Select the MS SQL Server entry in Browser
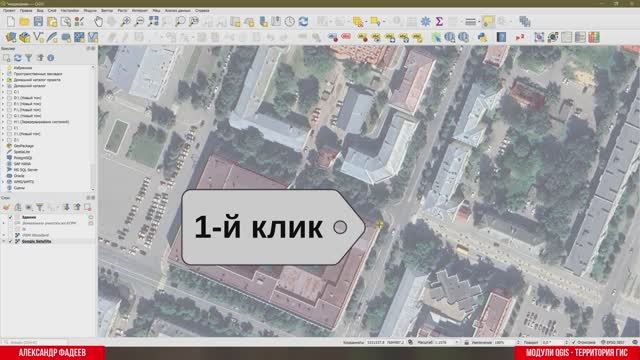The height and width of the screenshot is (360, 640). 26,170
